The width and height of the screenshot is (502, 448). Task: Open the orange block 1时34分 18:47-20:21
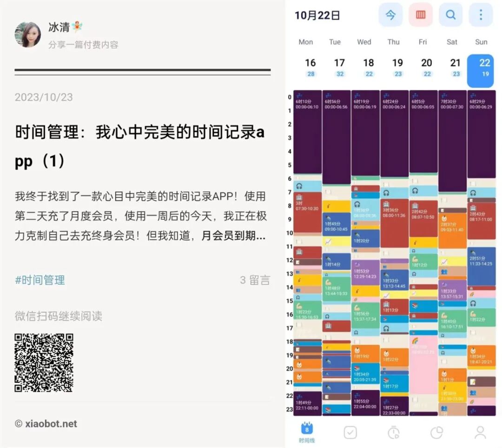click(481, 356)
